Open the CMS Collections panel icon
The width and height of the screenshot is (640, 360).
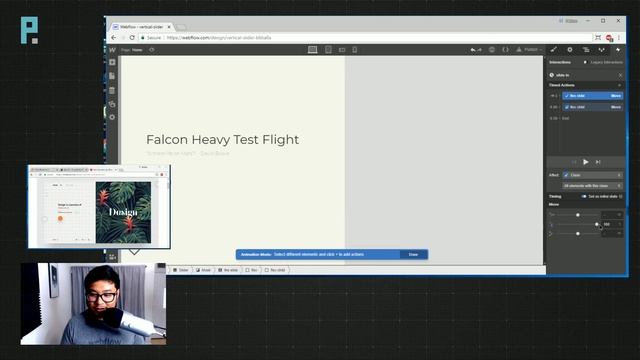tap(112, 90)
